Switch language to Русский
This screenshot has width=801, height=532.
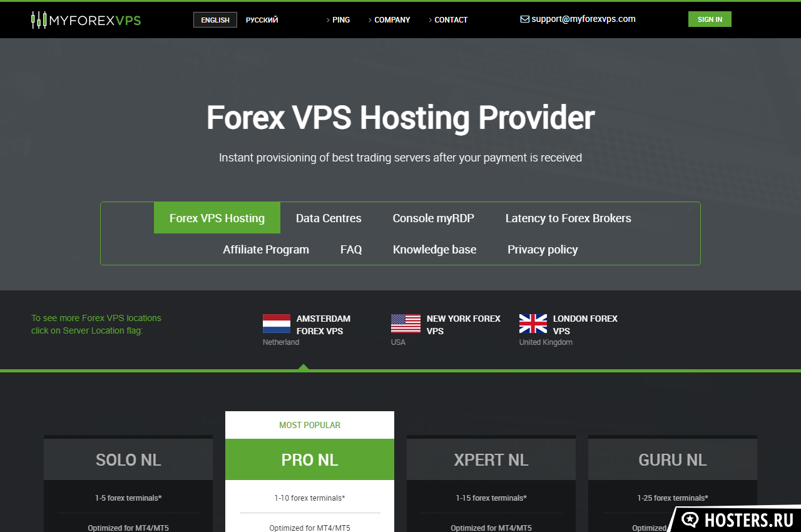point(262,20)
